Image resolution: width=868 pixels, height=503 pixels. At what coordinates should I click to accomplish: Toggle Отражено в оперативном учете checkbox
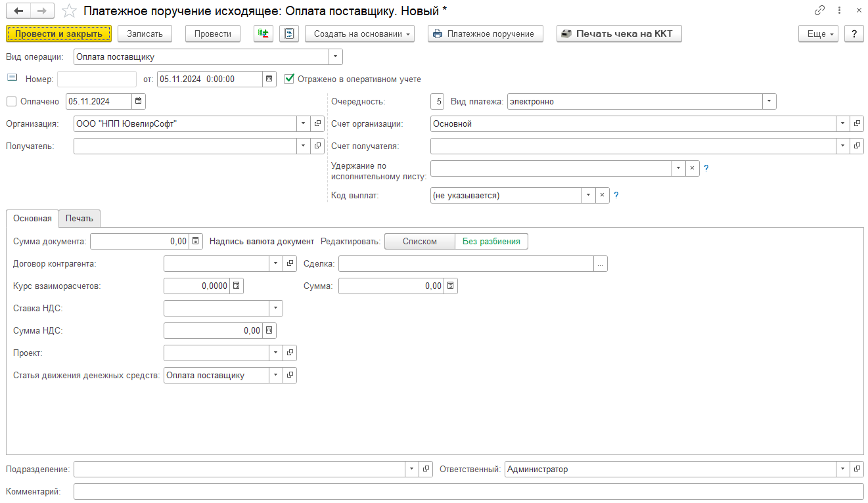(288, 79)
